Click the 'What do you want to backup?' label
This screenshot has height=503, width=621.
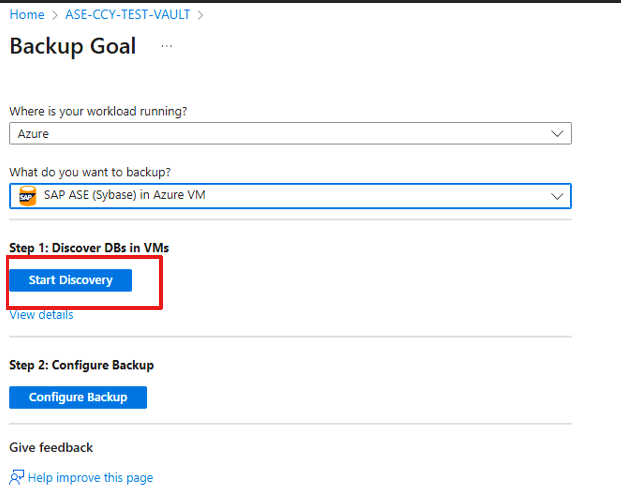pos(90,172)
